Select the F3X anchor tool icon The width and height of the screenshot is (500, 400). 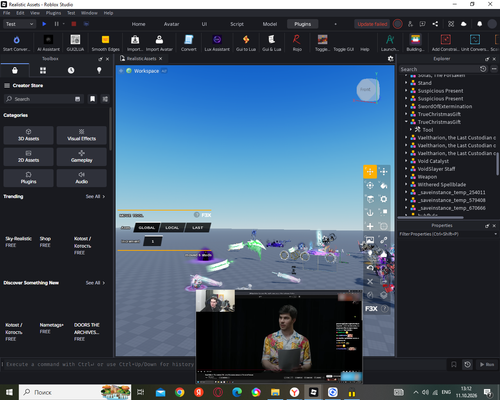coord(370,213)
